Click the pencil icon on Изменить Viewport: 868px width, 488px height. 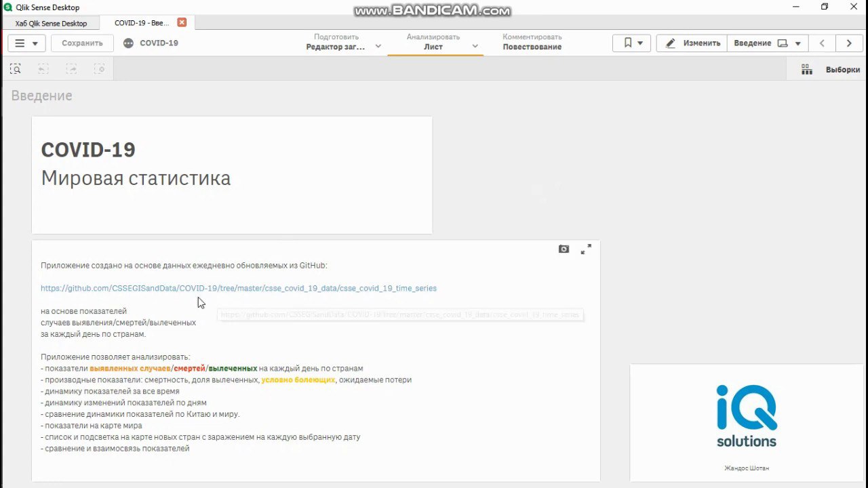671,43
